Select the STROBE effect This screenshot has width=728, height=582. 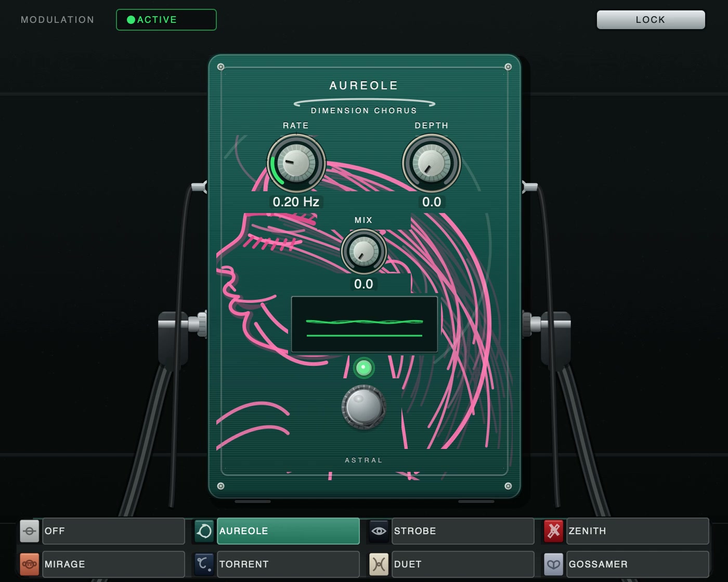click(x=463, y=531)
